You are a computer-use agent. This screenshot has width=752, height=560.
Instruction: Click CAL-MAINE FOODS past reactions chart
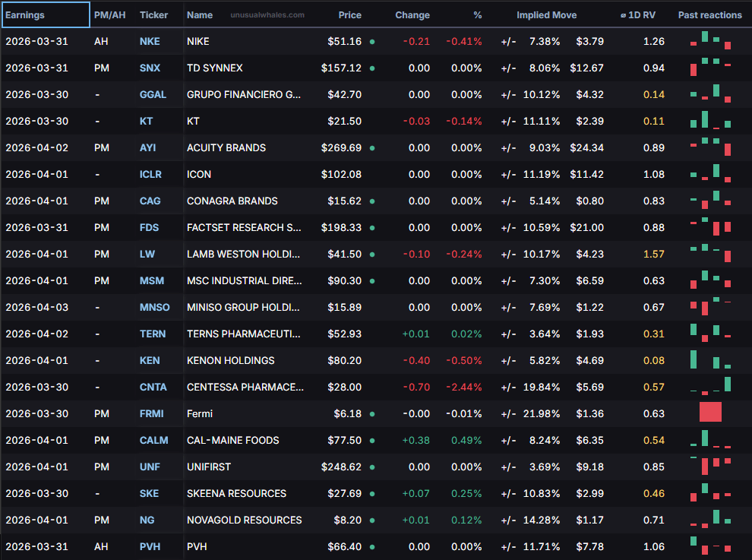click(710, 439)
